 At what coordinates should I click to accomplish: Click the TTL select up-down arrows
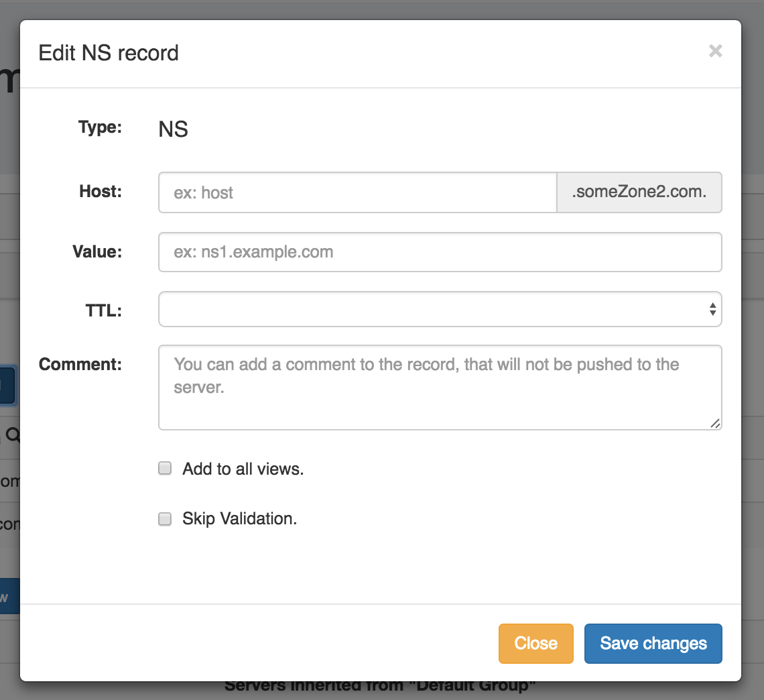tap(712, 309)
